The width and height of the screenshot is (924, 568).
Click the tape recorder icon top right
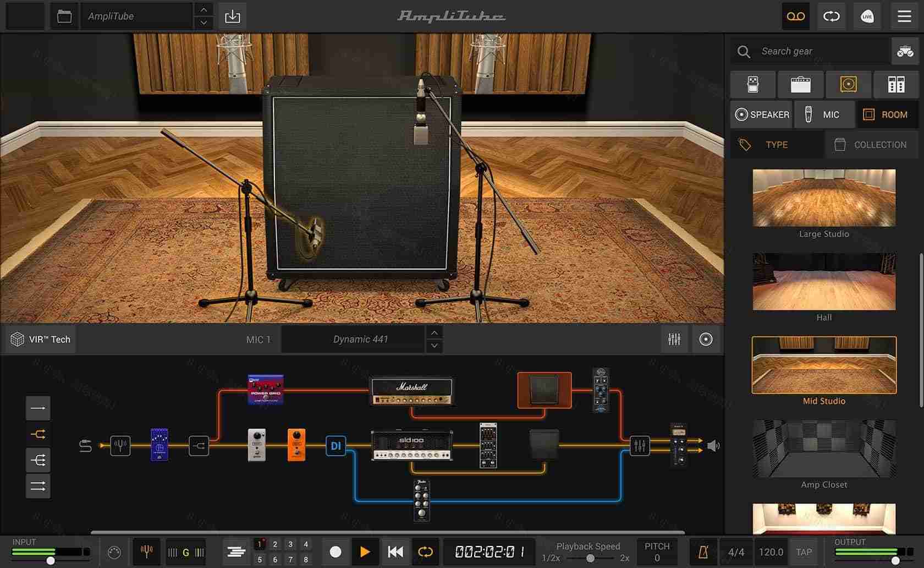(795, 16)
